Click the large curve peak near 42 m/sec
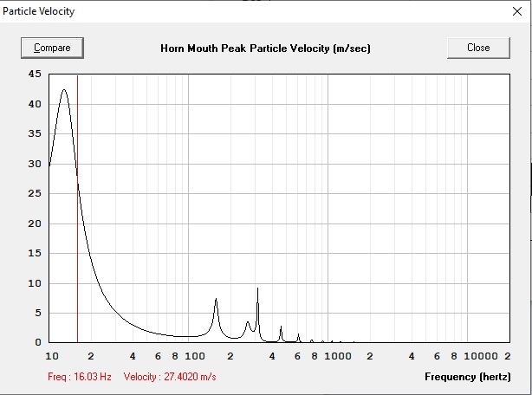The height and width of the screenshot is (395, 532). 64,90
